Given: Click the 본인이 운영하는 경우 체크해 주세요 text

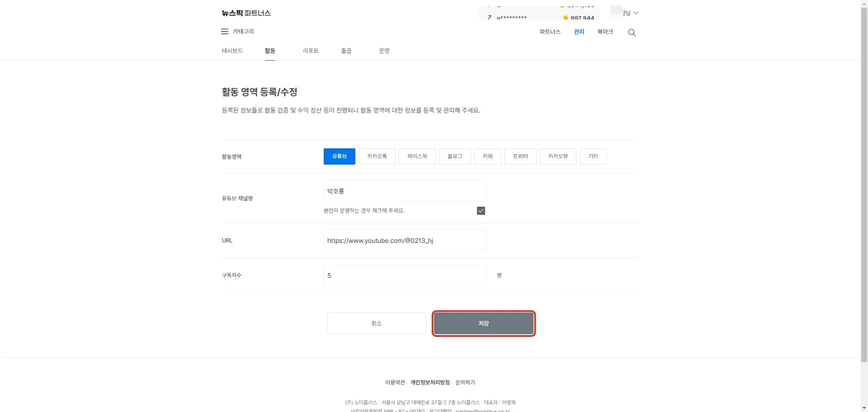Looking at the screenshot, I should point(364,211).
